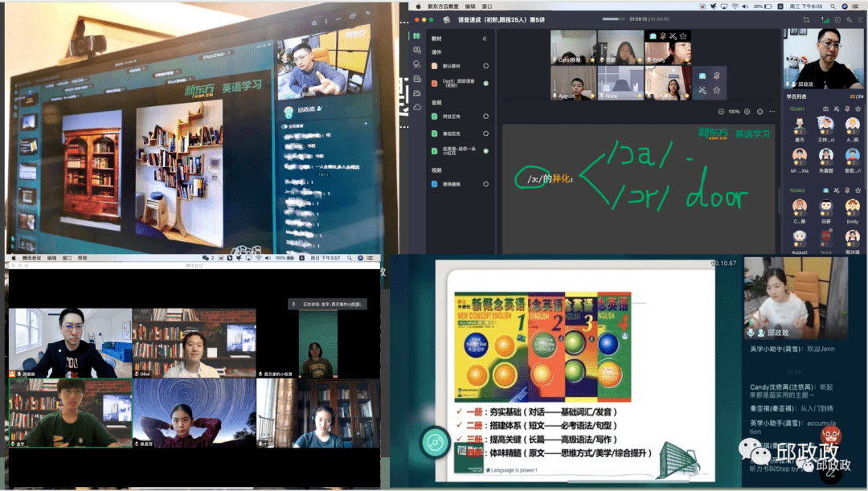Viewport: 868px width, 491px height.
Task: Zoom out the whiteboard with minus icon
Action: (721, 112)
